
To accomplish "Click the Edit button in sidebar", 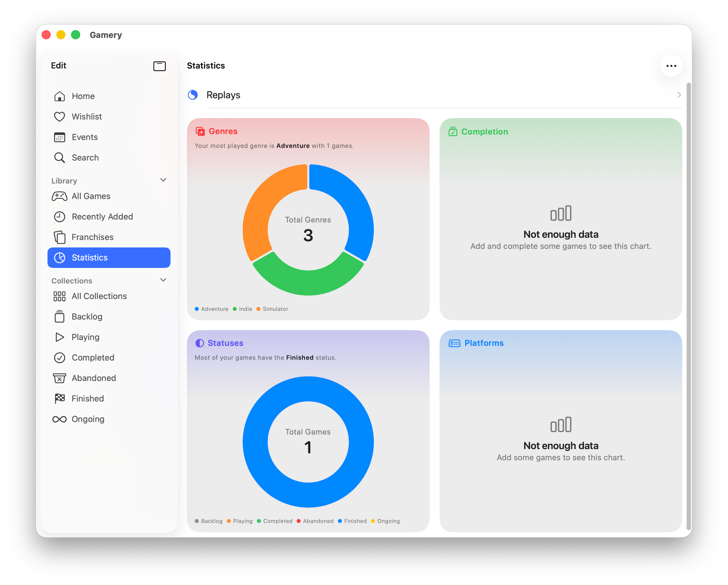I will point(59,66).
